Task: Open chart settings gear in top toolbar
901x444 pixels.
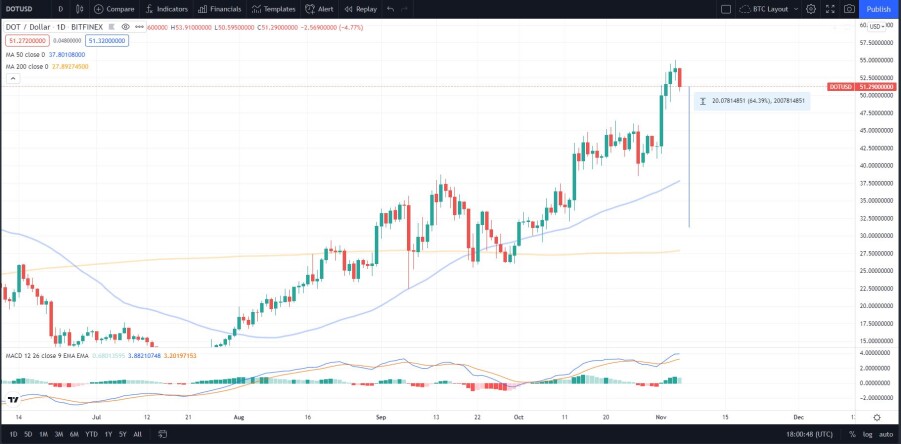Action: (x=811, y=9)
